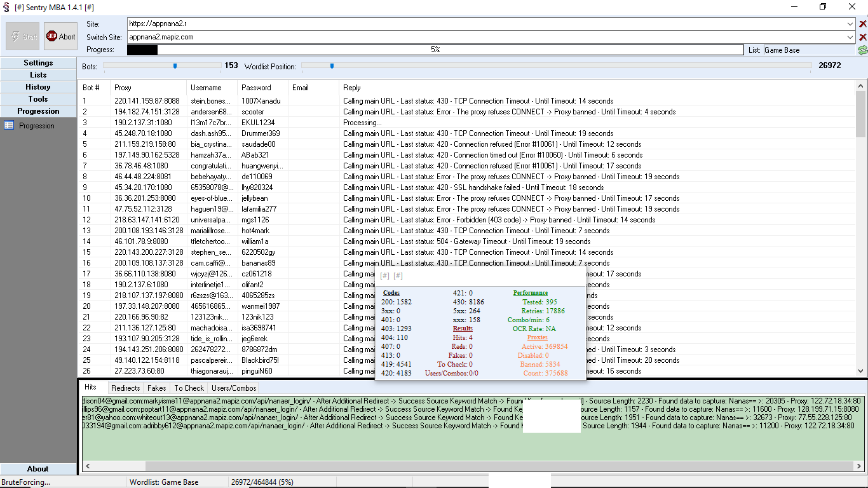Click the hits panel right scroll arrow

[x=859, y=466]
